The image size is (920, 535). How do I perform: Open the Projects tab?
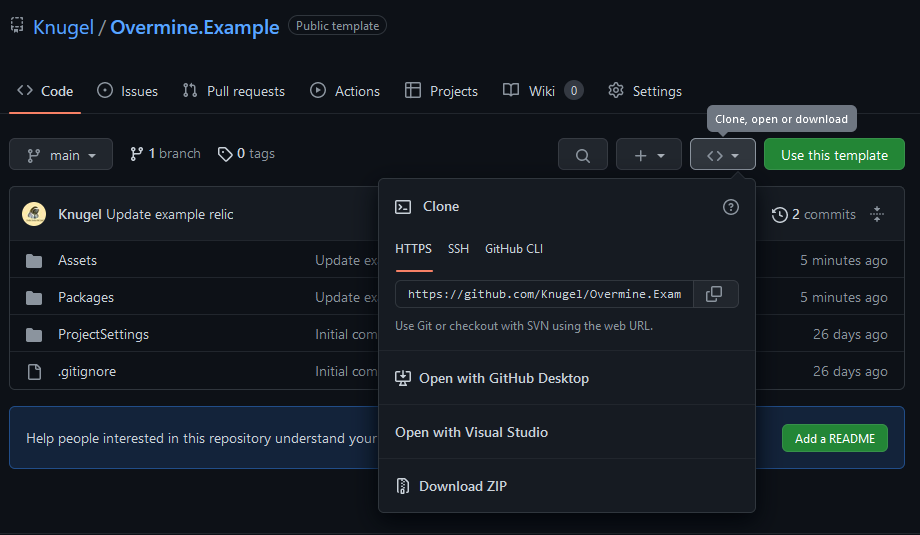tap(441, 91)
